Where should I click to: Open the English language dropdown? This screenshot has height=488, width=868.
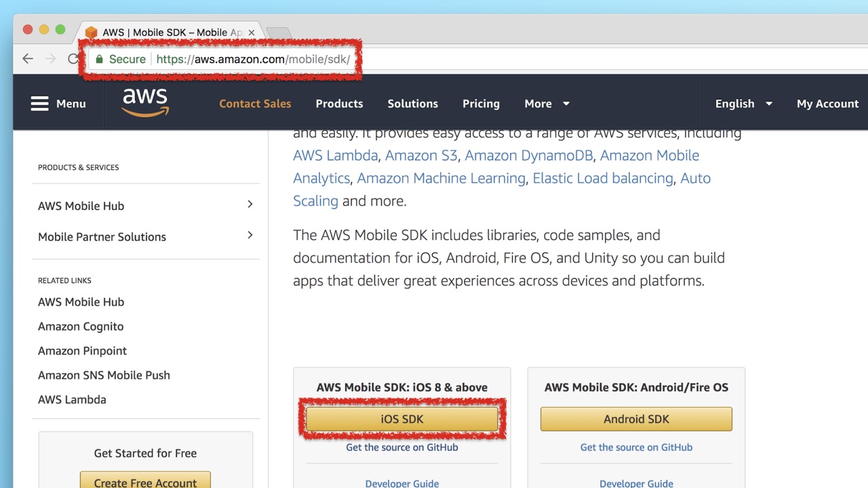[743, 104]
